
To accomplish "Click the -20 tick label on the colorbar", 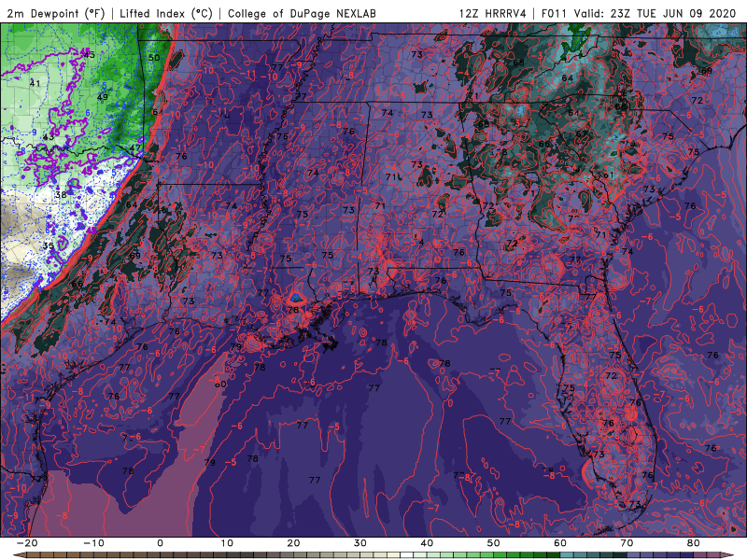I will (27, 543).
